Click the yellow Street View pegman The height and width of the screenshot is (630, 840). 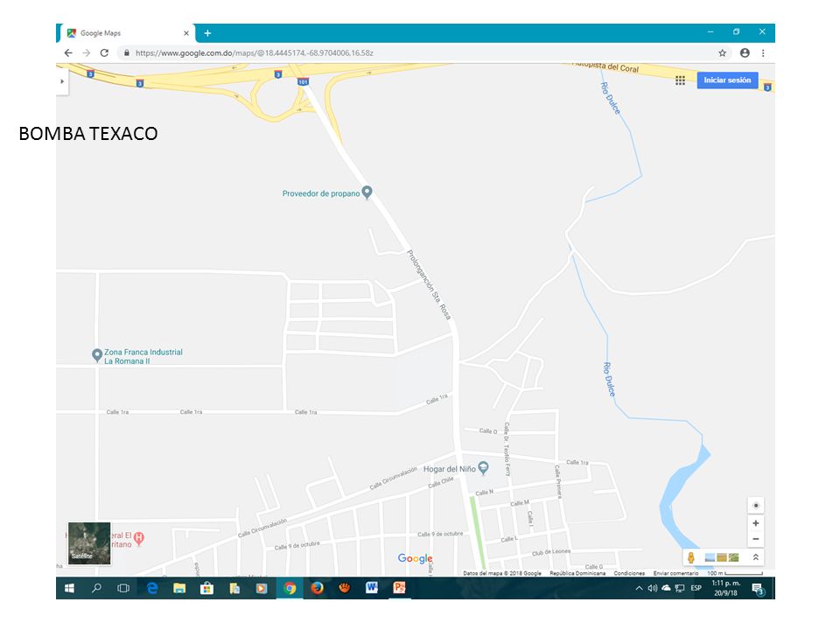tap(691, 557)
